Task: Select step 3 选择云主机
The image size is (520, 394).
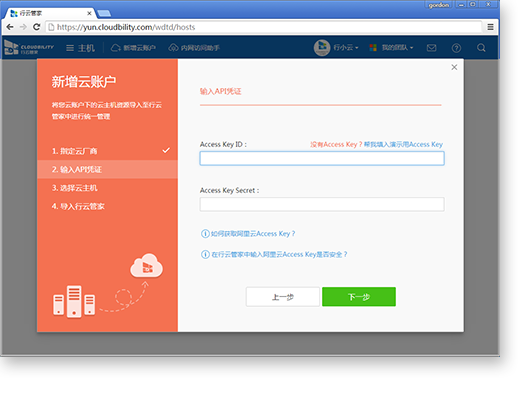Action: [107, 188]
